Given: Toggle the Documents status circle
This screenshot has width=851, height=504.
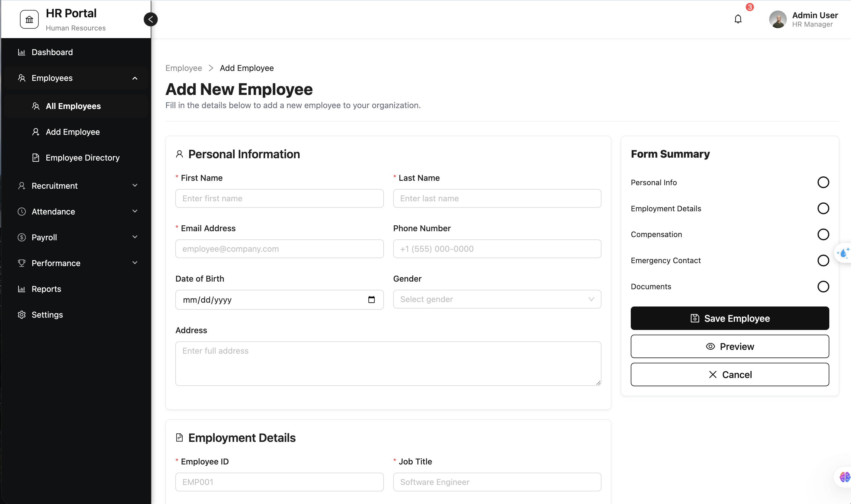Looking at the screenshot, I should (823, 287).
